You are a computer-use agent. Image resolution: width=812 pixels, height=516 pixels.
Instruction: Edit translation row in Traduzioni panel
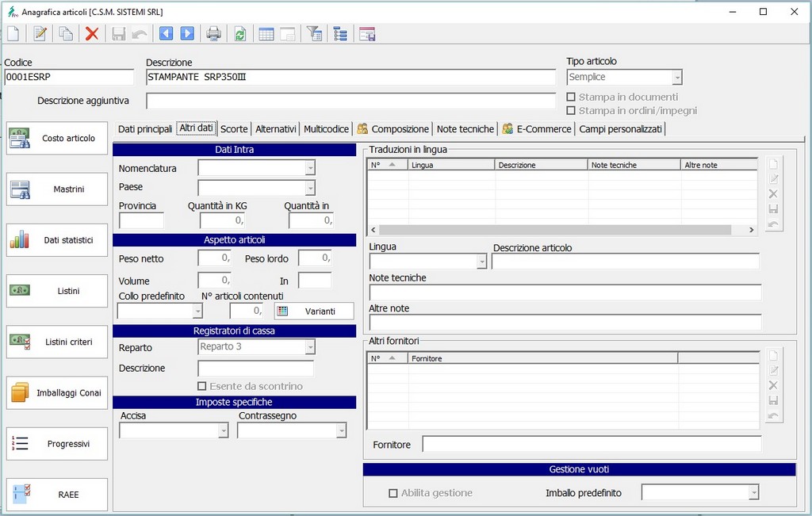tap(773, 179)
